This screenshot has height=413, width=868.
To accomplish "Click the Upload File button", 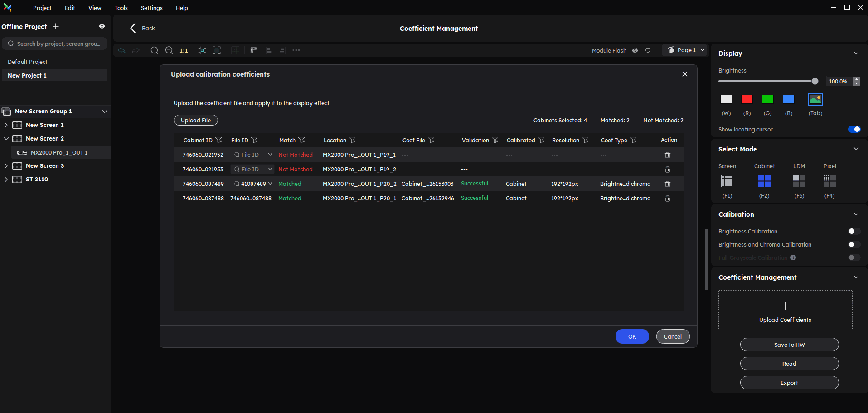I will 196,120.
